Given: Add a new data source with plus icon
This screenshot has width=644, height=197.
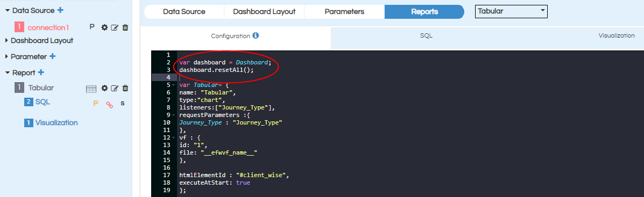Looking at the screenshot, I should point(60,10).
